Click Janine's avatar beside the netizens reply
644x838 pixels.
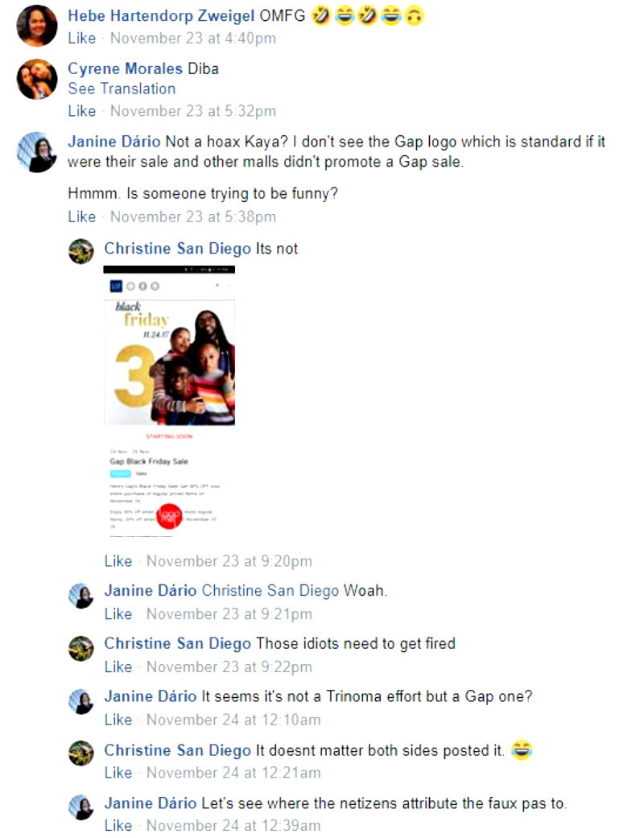(x=81, y=807)
